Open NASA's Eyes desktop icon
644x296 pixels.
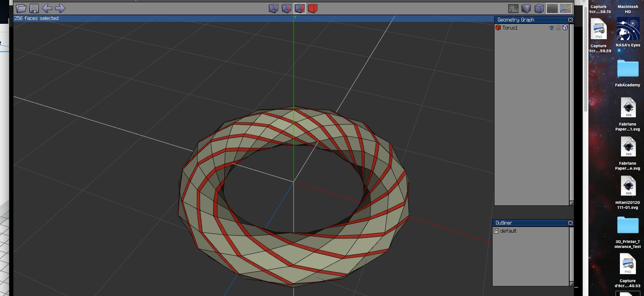pyautogui.click(x=628, y=32)
